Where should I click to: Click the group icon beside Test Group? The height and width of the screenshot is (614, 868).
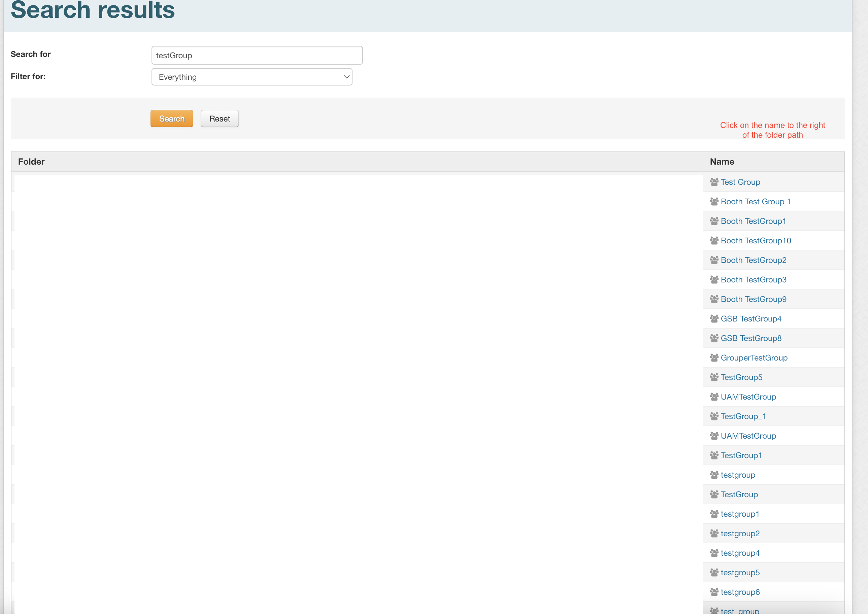(x=714, y=182)
